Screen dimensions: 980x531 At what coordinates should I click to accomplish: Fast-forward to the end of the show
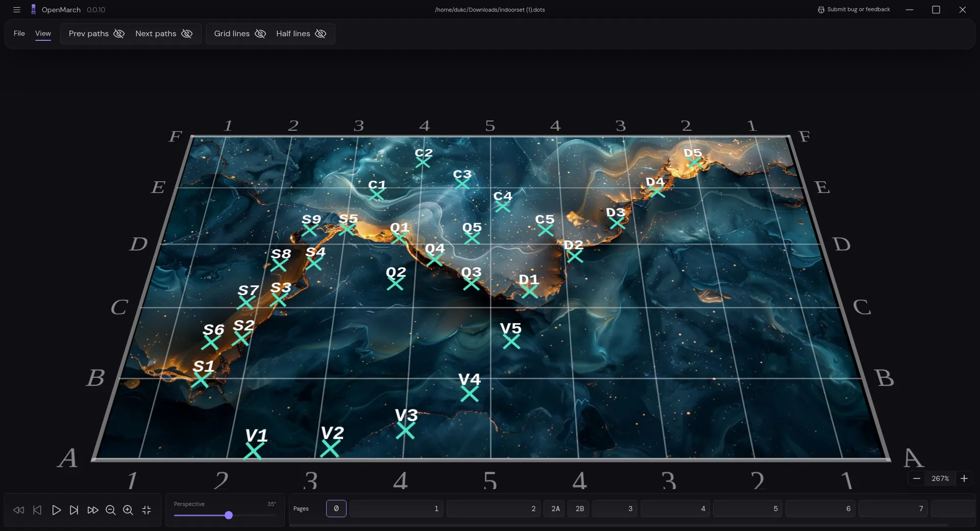click(93, 510)
